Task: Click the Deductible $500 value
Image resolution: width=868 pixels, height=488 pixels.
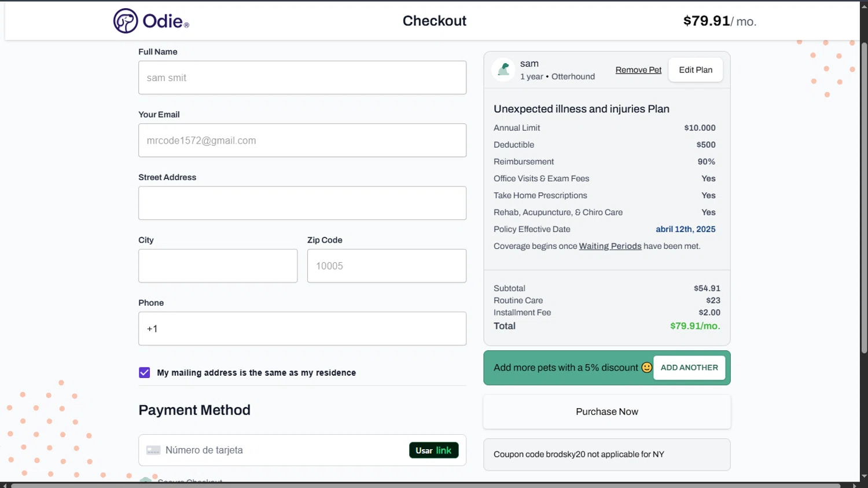Action: [706, 145]
